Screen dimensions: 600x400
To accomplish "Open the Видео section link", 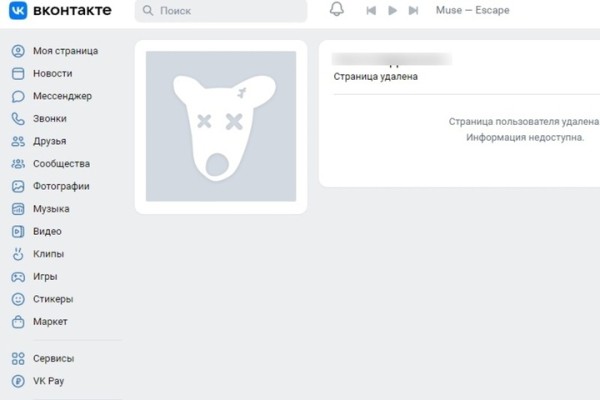I will [47, 232].
